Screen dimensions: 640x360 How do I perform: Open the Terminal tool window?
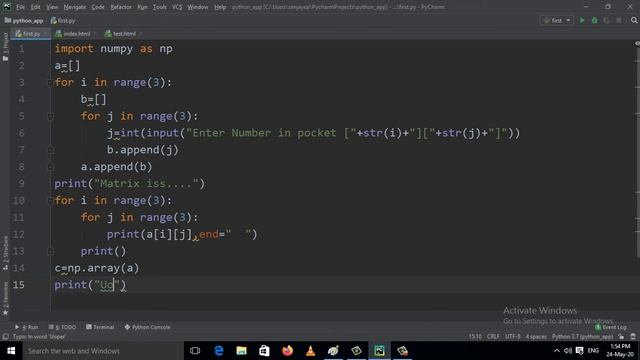click(x=100, y=327)
